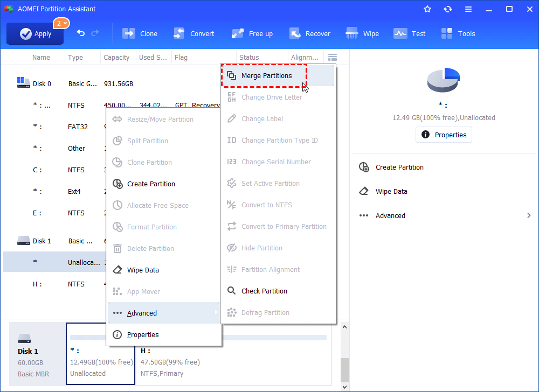Image resolution: width=539 pixels, height=392 pixels.
Task: Click the Wipe Data eraser icon in right panel
Action: click(x=364, y=191)
